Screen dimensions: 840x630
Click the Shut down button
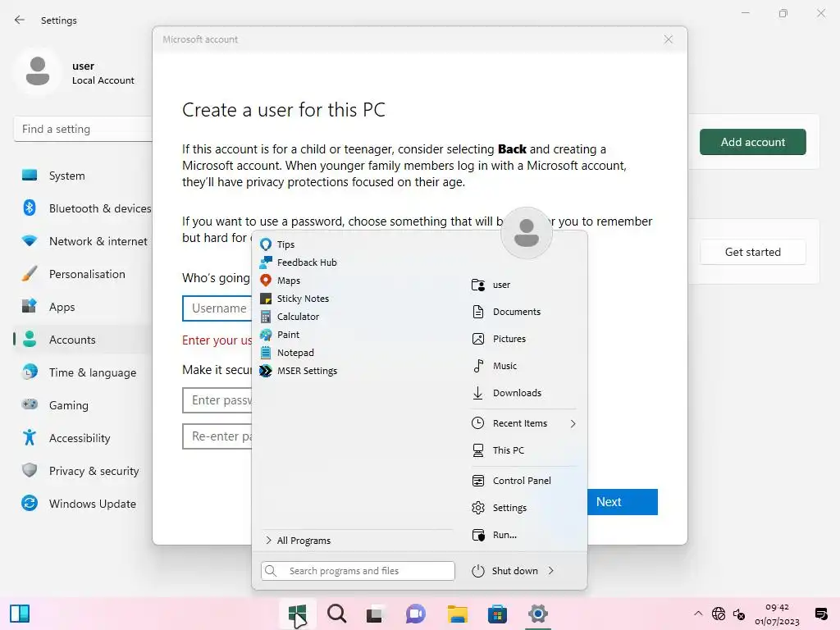[x=504, y=571]
